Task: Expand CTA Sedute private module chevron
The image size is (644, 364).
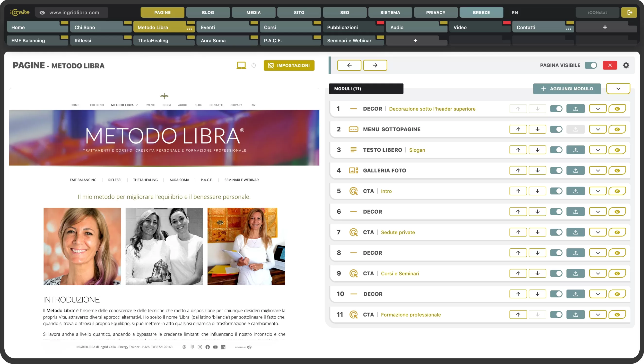Action: 598,232
